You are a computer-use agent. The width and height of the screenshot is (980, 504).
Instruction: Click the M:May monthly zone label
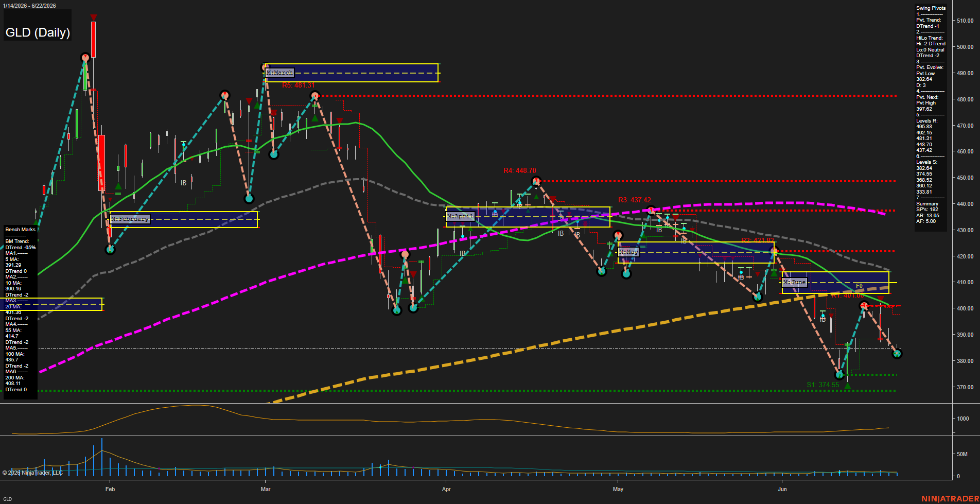click(x=628, y=252)
